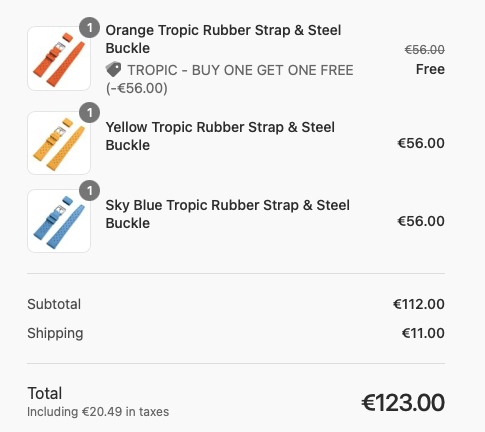The image size is (485, 432).
Task: Select Yellow Tropic Rubber Strap title
Action: click(220, 136)
